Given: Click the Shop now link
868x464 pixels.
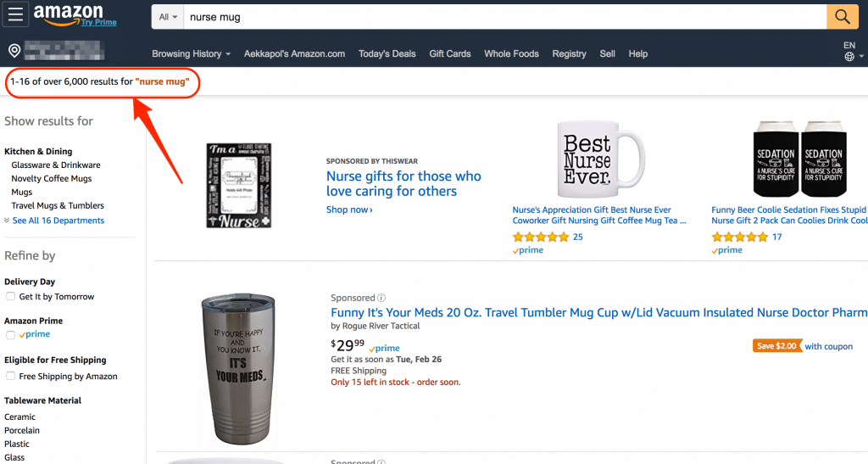Looking at the screenshot, I should coord(349,210).
